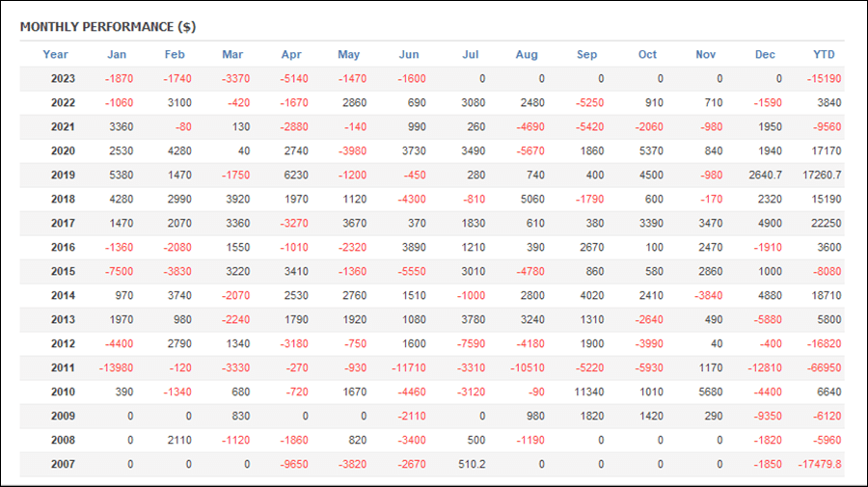868x487 pixels.
Task: Select the 2010 September value 11340
Action: click(x=589, y=392)
